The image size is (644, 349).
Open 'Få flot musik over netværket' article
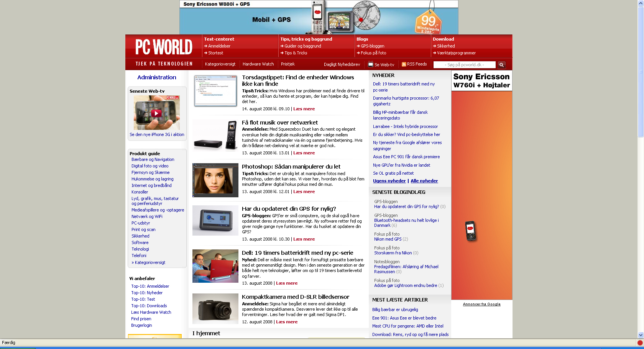(x=280, y=123)
